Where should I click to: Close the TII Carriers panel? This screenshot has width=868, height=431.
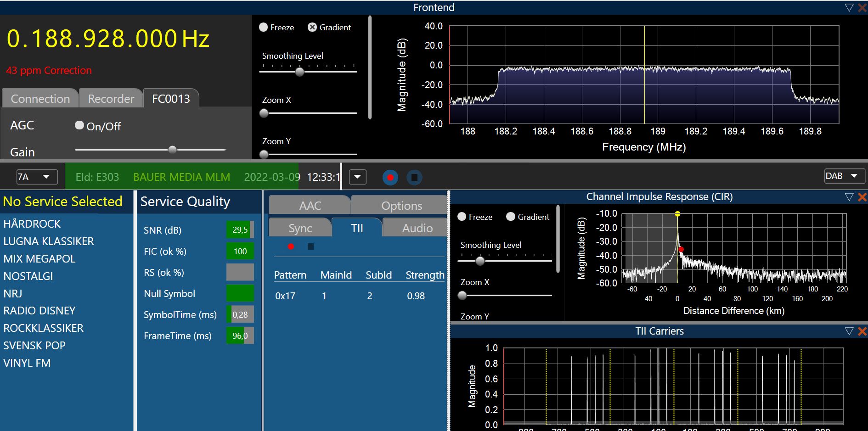click(x=862, y=331)
